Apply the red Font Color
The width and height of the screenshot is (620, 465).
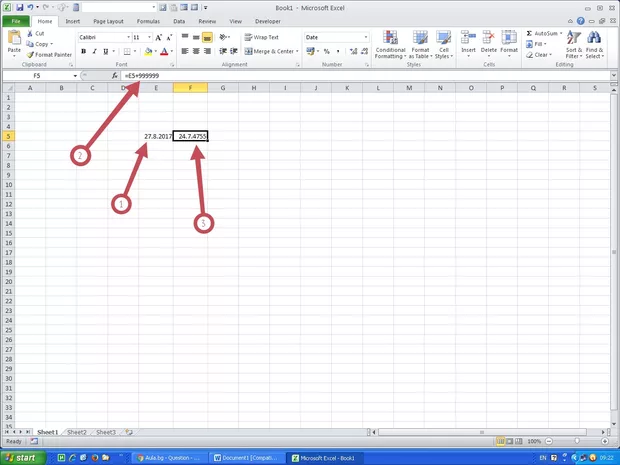[164, 51]
